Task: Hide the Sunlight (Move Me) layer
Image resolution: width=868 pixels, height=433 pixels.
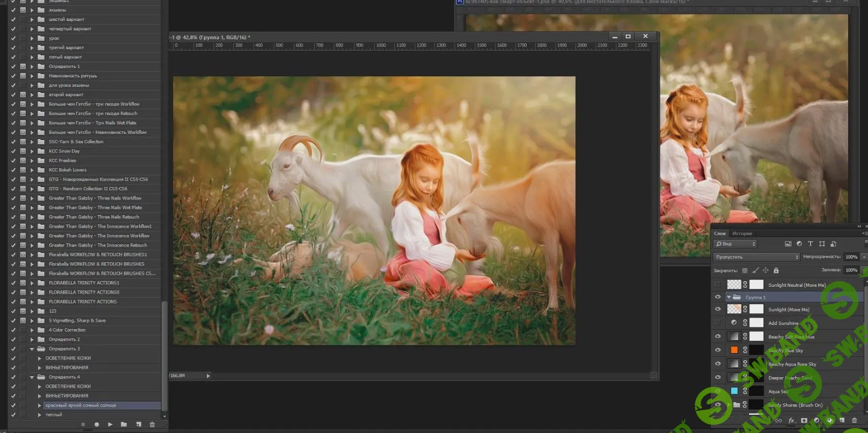Action: coord(718,309)
